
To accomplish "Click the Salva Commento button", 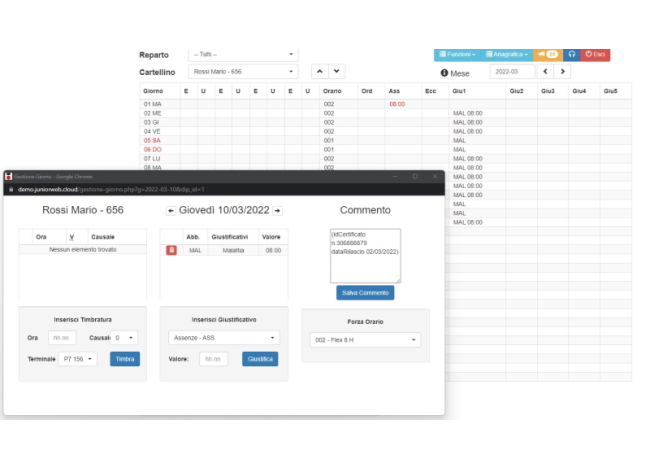I will pyautogui.click(x=365, y=292).
